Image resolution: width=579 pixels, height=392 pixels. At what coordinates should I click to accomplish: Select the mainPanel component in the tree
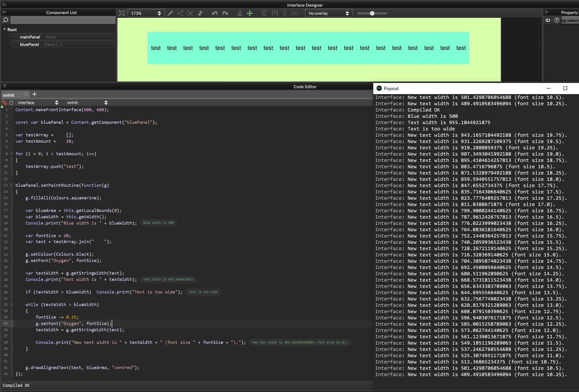pos(63,37)
